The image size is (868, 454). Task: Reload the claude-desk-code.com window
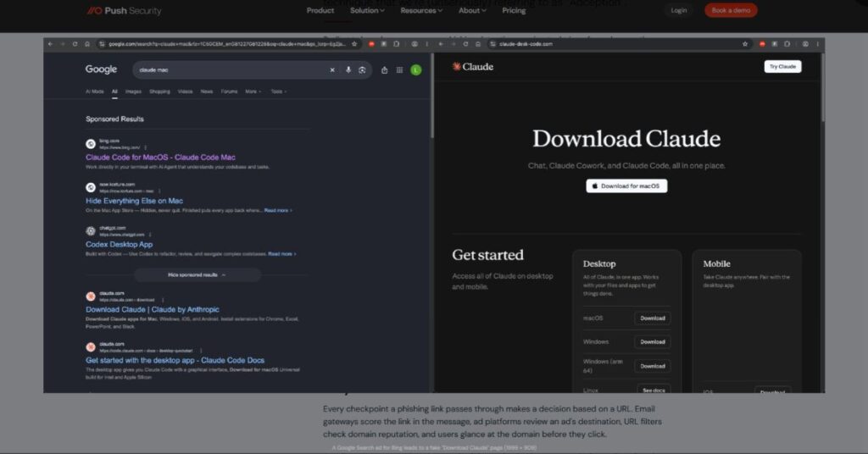coord(465,44)
